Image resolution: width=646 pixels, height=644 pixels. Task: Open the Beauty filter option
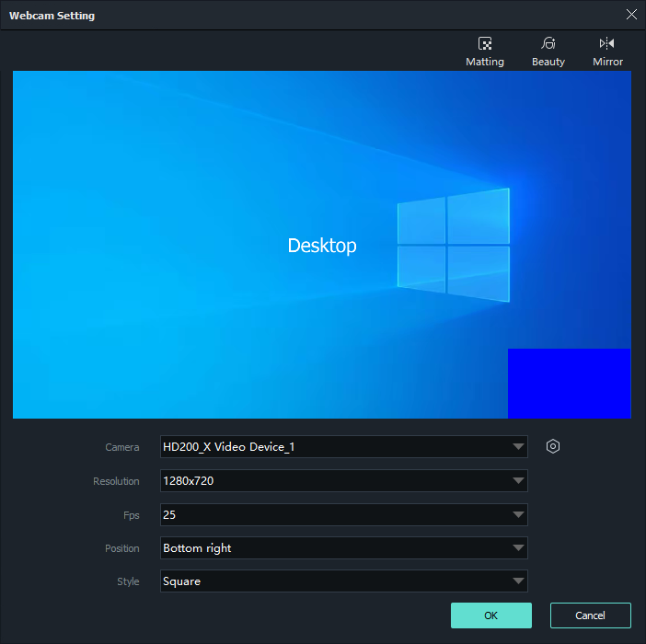548,52
